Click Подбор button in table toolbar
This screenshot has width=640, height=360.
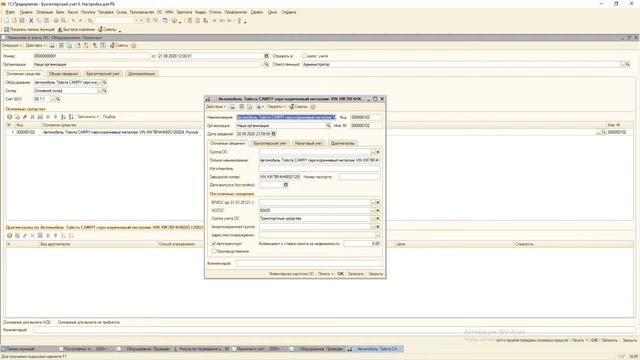click(x=109, y=117)
